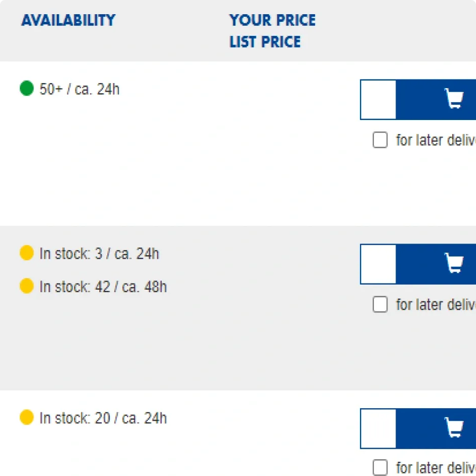The width and height of the screenshot is (476, 476).
Task: Click the quantity field in the 50+ row
Action: (x=378, y=99)
